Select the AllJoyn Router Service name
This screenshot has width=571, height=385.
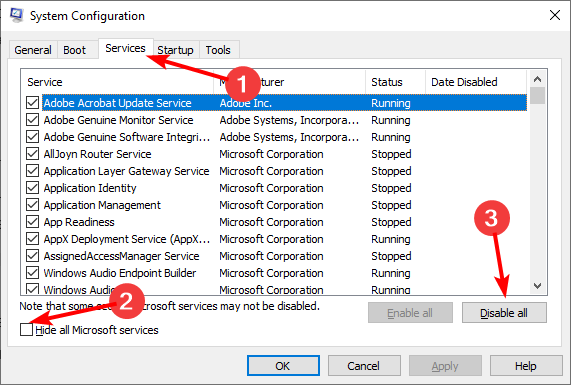[97, 154]
